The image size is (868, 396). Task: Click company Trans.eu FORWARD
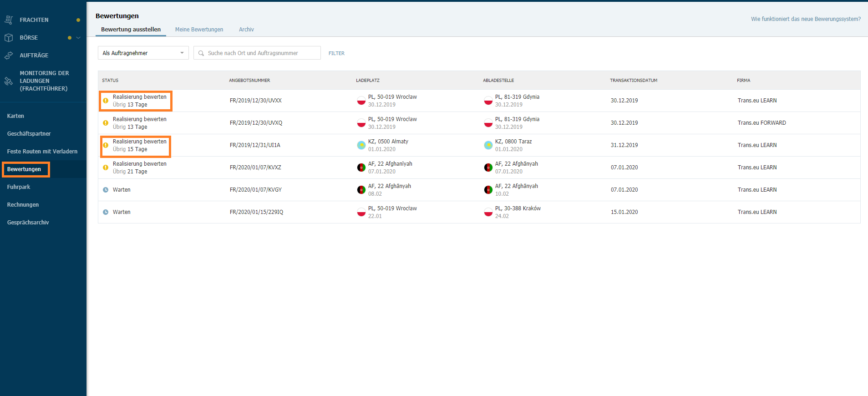tap(762, 123)
